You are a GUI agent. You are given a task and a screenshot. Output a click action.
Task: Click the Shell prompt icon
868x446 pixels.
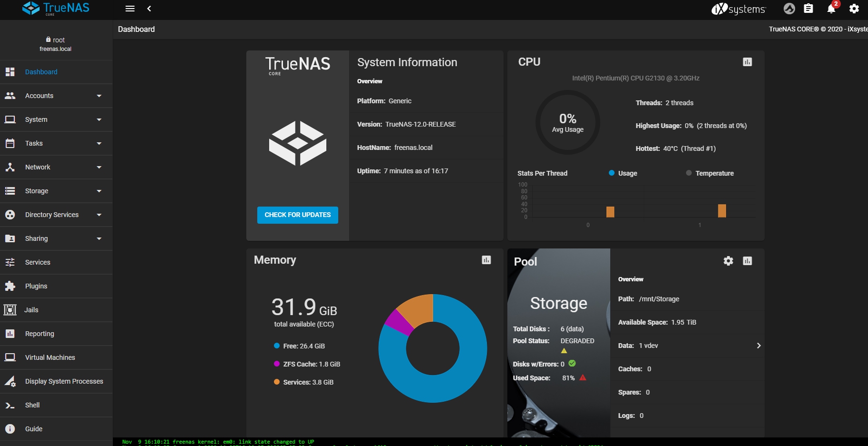tap(10, 406)
